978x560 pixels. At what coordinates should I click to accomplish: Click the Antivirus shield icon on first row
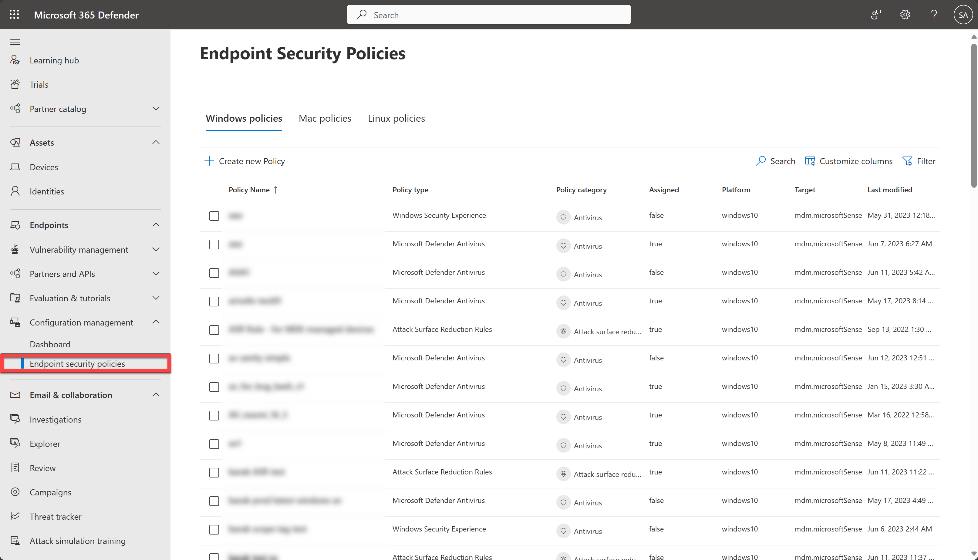[563, 217]
